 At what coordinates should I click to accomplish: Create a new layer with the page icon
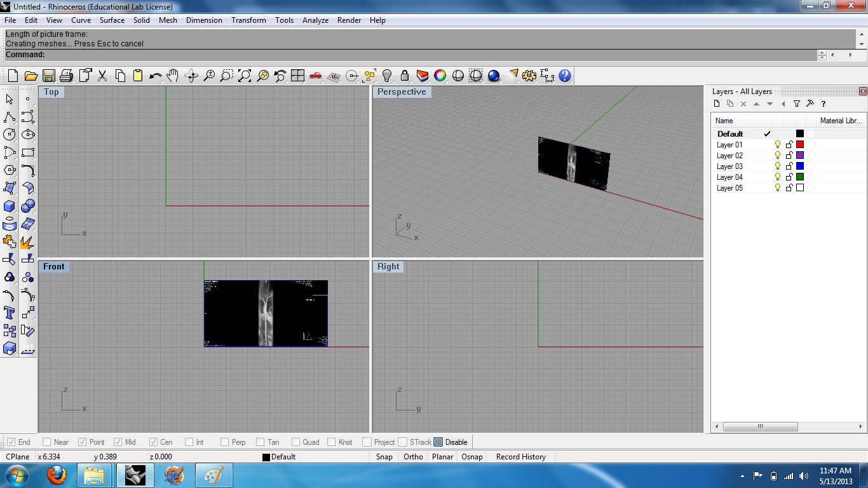point(717,104)
